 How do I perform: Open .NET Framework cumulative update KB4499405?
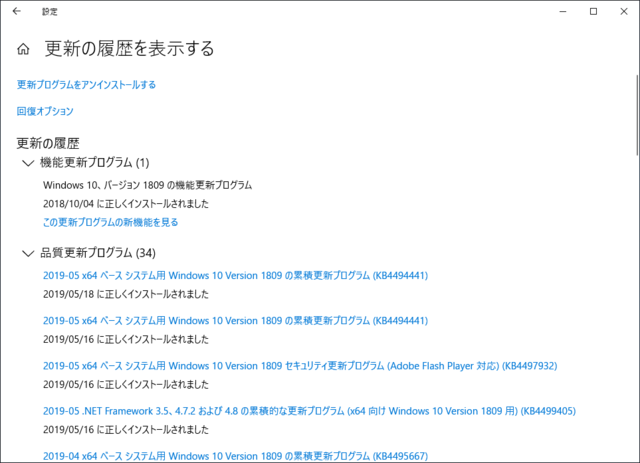point(309,411)
